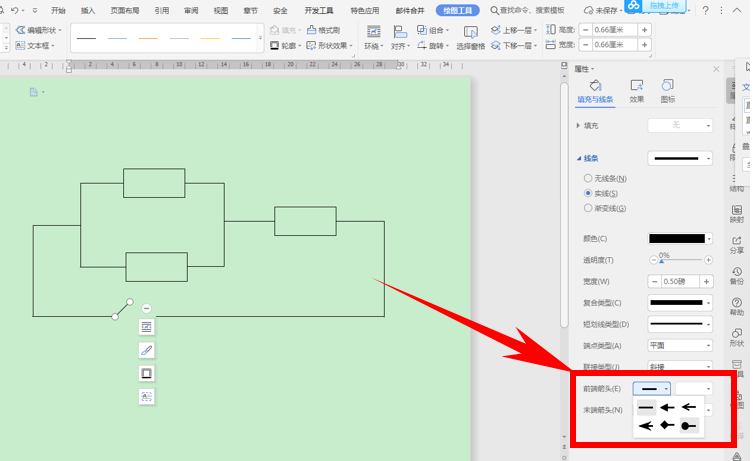Select the no-arrow plain line style
Screen dimensions: 753x461
pos(646,408)
